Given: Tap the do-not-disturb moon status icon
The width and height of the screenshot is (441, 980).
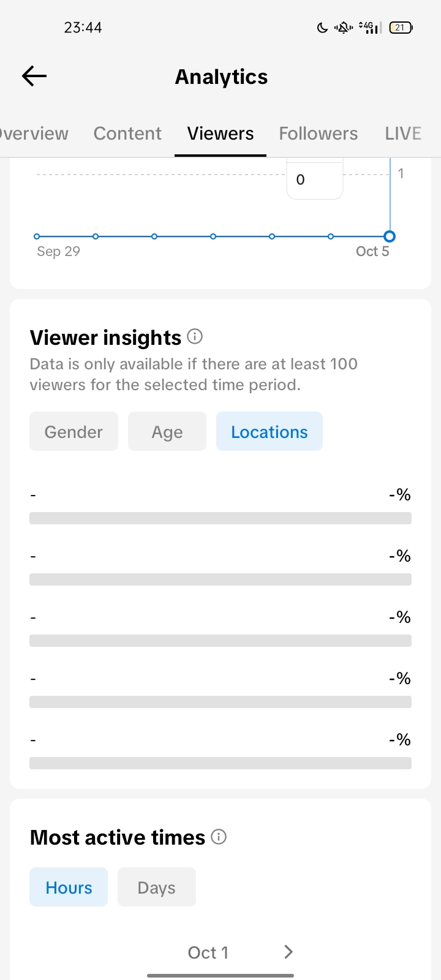Looking at the screenshot, I should (322, 28).
